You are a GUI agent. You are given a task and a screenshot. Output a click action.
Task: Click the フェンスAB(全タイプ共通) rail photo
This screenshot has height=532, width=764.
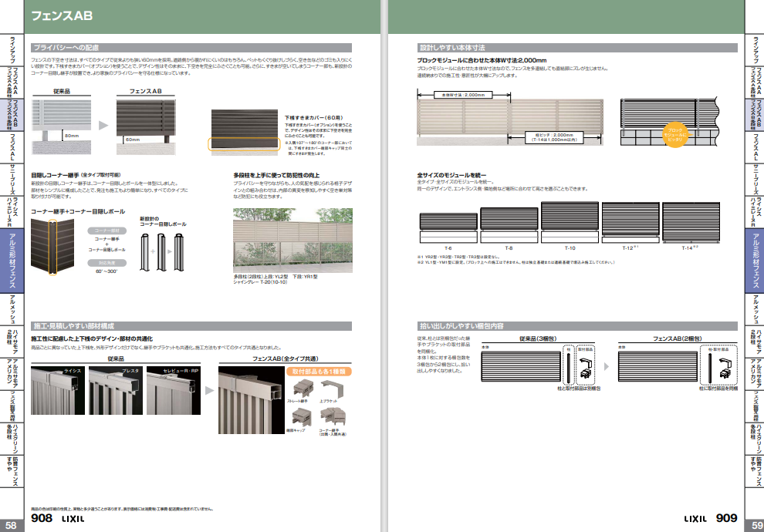click(252, 400)
